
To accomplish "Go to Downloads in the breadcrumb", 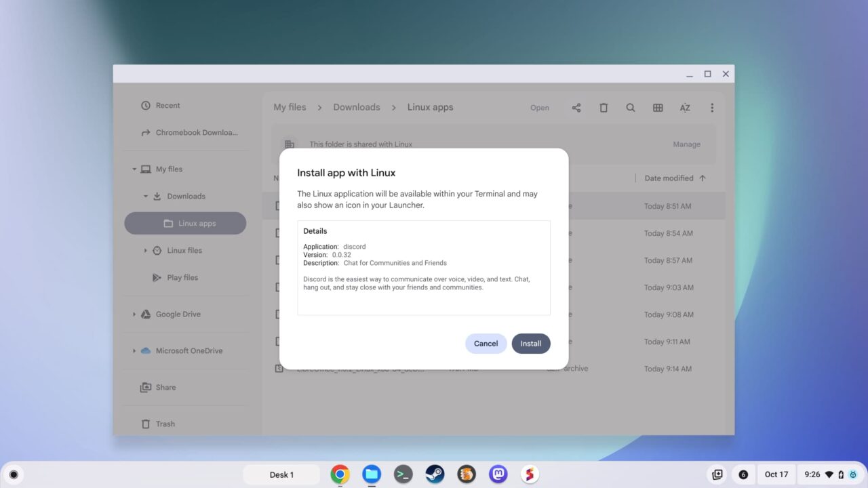I will (357, 107).
